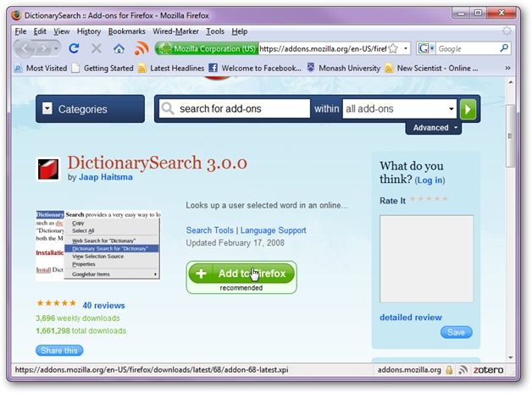Go to the home page icon
Image resolution: width=532 pixels, height=393 pixels.
click(x=119, y=48)
